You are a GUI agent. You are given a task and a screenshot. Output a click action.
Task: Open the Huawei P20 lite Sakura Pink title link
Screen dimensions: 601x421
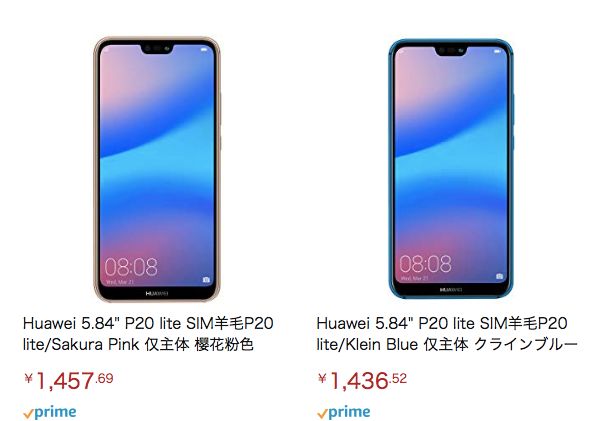148,334
